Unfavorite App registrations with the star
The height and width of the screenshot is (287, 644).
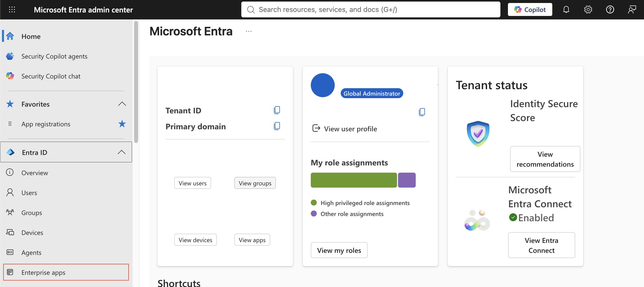click(x=122, y=124)
